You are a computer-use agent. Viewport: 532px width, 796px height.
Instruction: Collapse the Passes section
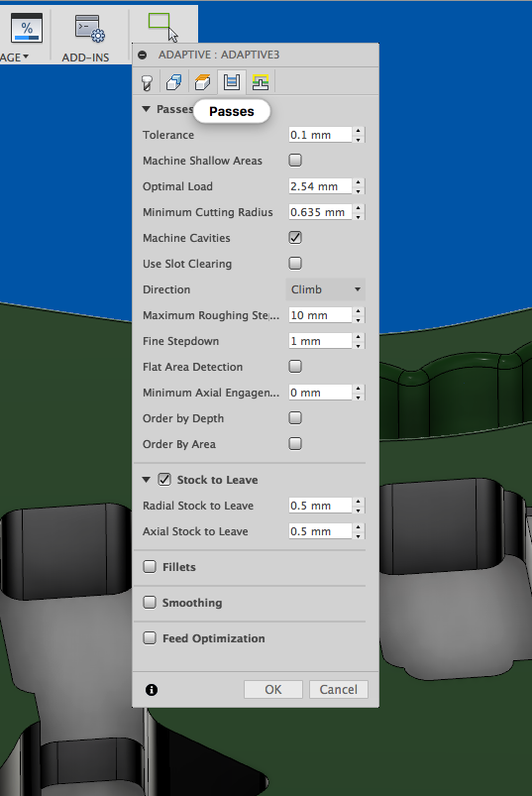[147, 109]
